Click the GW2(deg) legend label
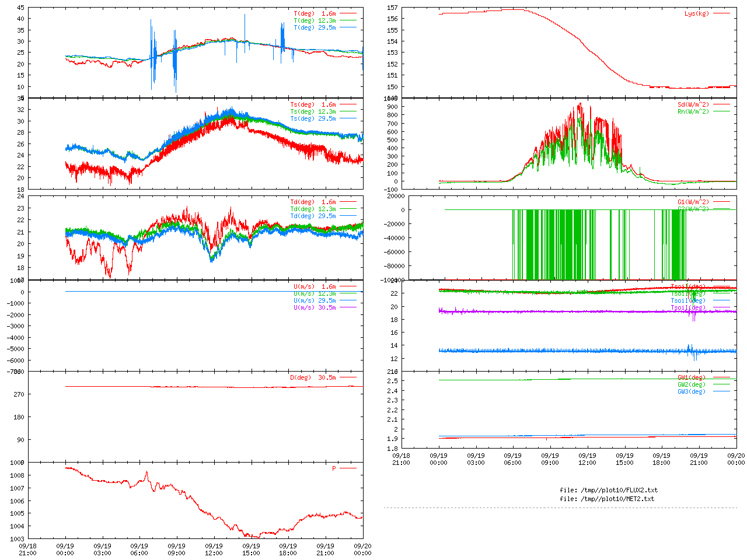 click(x=692, y=384)
